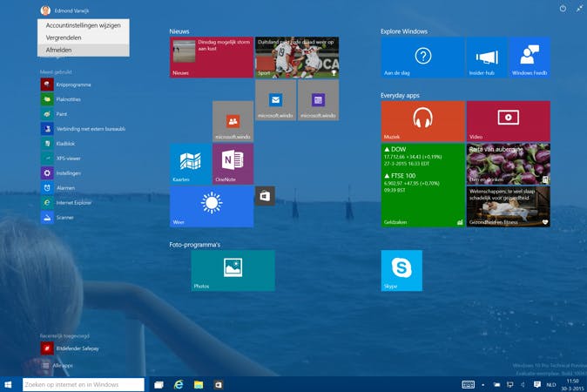This screenshot has height=392, width=587.
Task: Open the NLD input language selector
Action: [550, 384]
